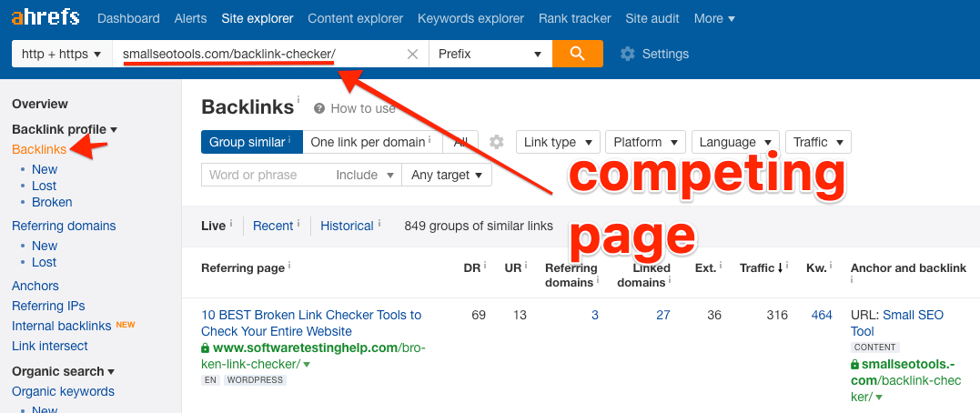Click the Kw. column info icon
The image size is (980, 413).
click(832, 265)
